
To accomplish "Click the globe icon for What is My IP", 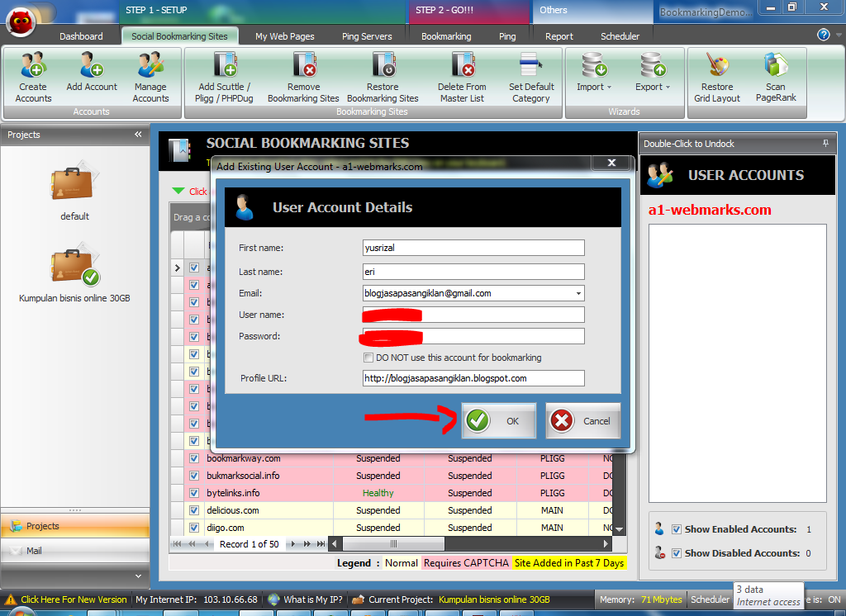I will coord(274,599).
